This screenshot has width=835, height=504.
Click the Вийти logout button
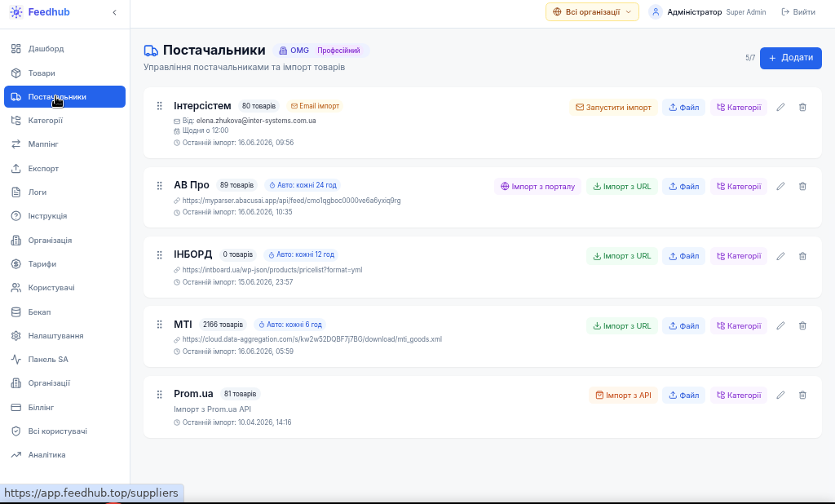click(x=797, y=11)
